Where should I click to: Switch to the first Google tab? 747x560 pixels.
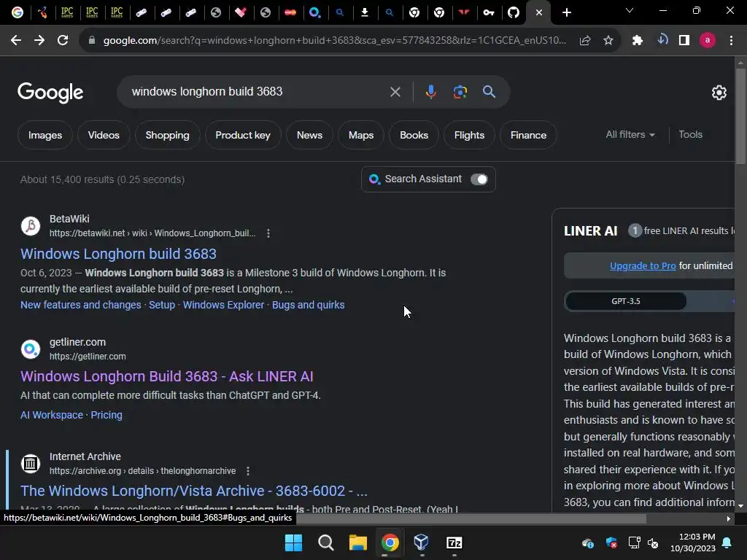click(18, 12)
